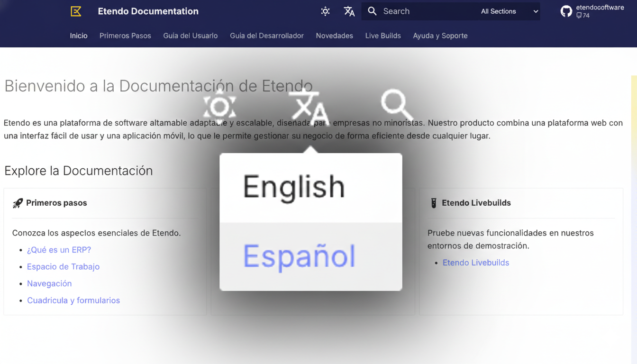Click the GitHub octocat avatar
The width and height of the screenshot is (637, 364).
566,10
